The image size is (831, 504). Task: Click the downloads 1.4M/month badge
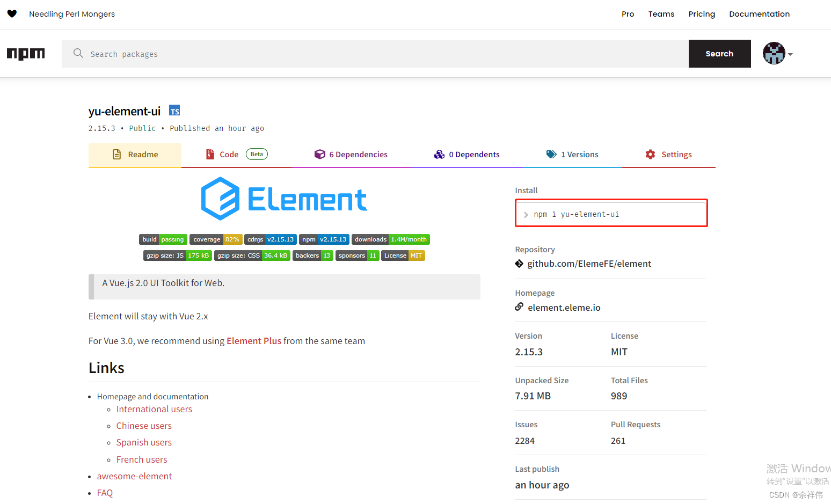coord(391,239)
